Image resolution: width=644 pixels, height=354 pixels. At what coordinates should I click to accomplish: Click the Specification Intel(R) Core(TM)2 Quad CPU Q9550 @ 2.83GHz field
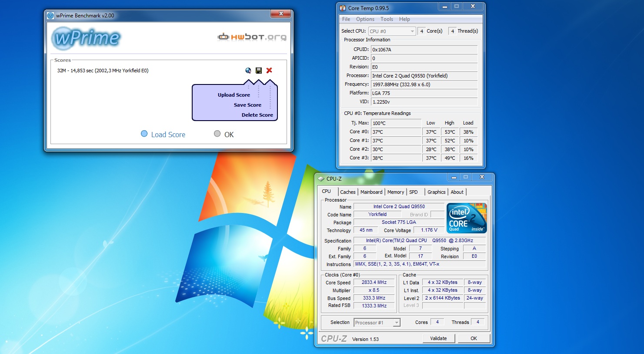pyautogui.click(x=420, y=240)
